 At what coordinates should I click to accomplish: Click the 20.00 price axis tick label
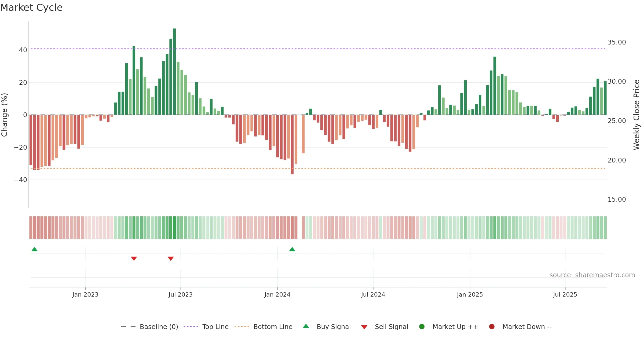pyautogui.click(x=617, y=160)
